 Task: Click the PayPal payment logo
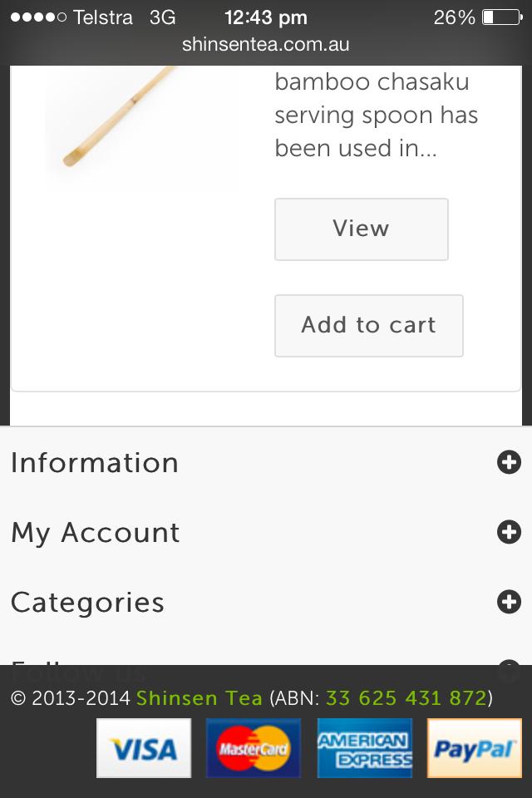point(475,748)
